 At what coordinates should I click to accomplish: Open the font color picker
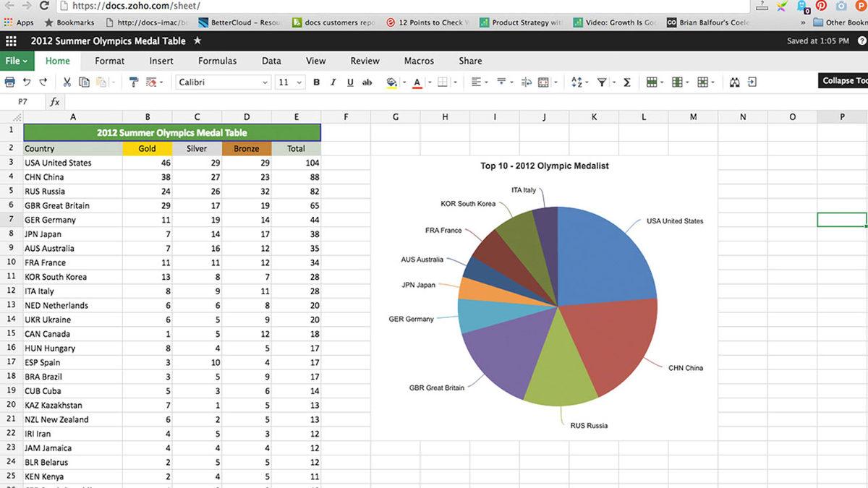tap(417, 82)
